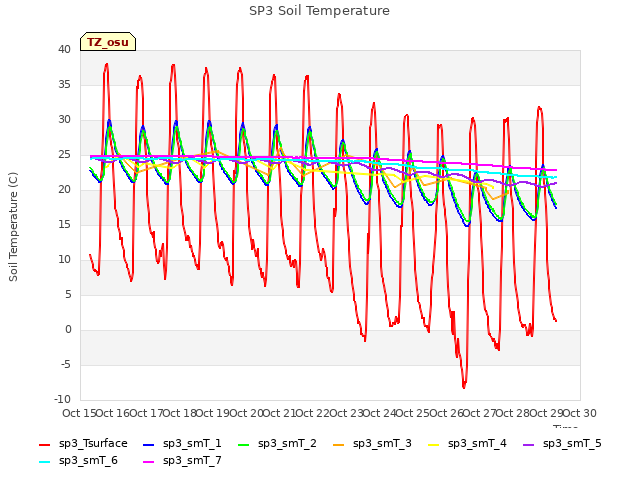
Task: Click the red sp3_Tsurface legend swatch
Action: 44,445
